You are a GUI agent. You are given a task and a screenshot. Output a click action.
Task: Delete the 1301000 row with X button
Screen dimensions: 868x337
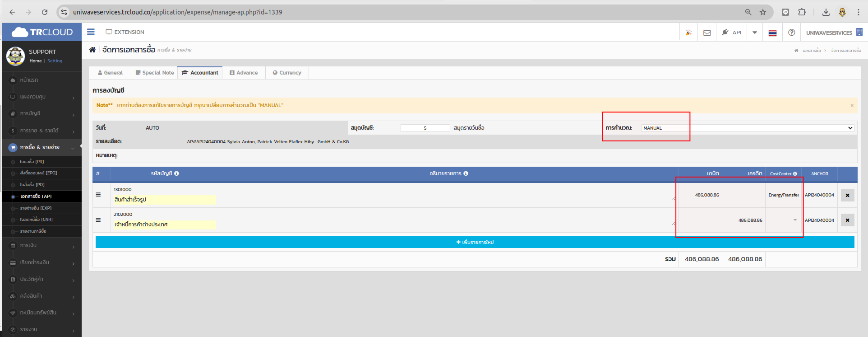[847, 195]
